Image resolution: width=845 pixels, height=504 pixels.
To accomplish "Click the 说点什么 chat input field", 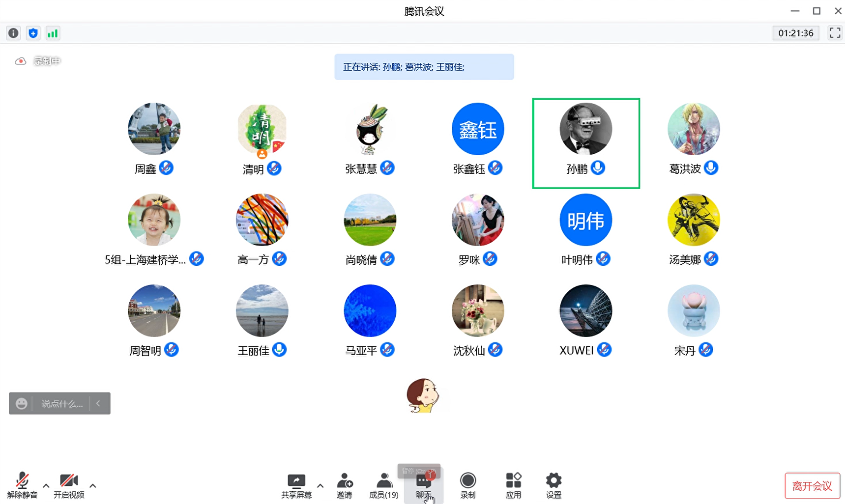I will [61, 403].
